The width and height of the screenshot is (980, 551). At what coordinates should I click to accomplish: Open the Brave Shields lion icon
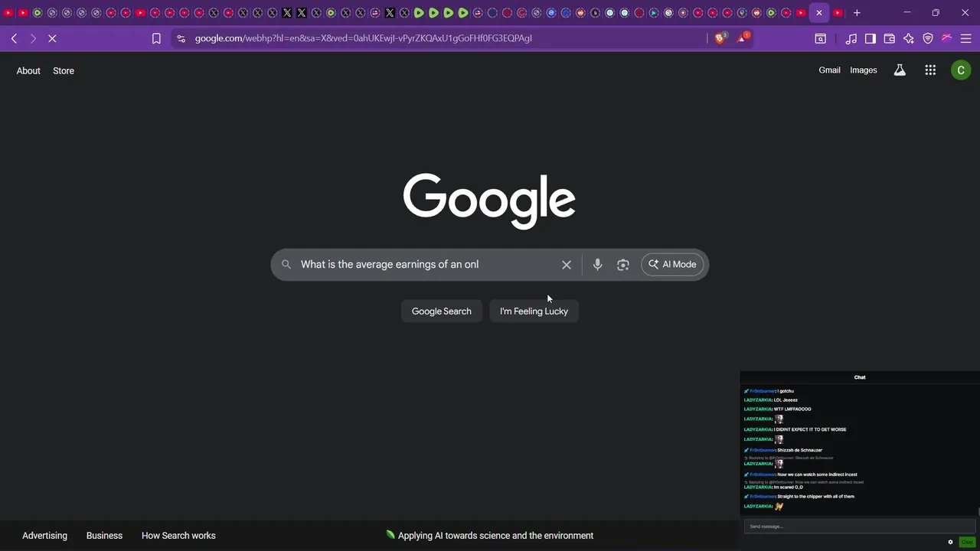(720, 37)
